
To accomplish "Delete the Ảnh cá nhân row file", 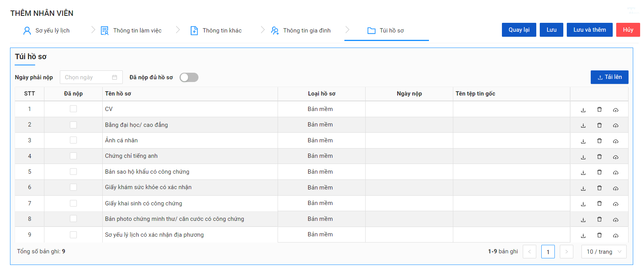I will click(x=599, y=141).
